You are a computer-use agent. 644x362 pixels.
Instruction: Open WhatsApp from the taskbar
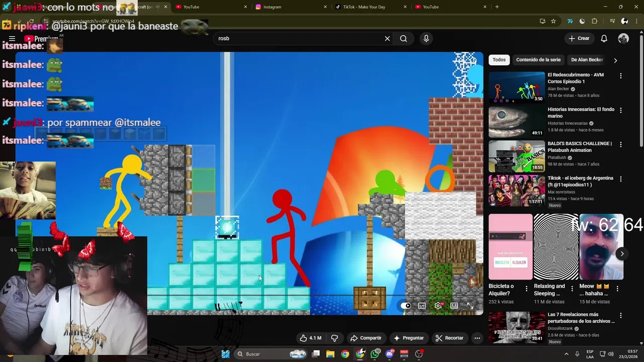click(375, 354)
